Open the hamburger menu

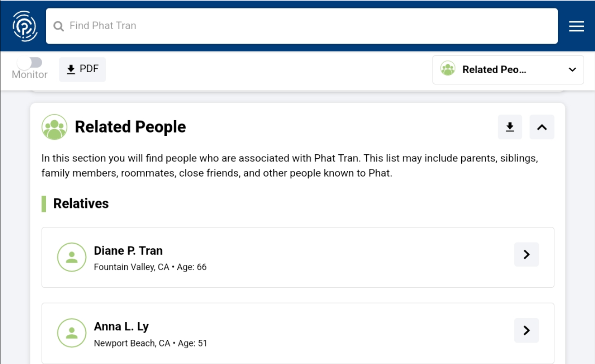[576, 26]
